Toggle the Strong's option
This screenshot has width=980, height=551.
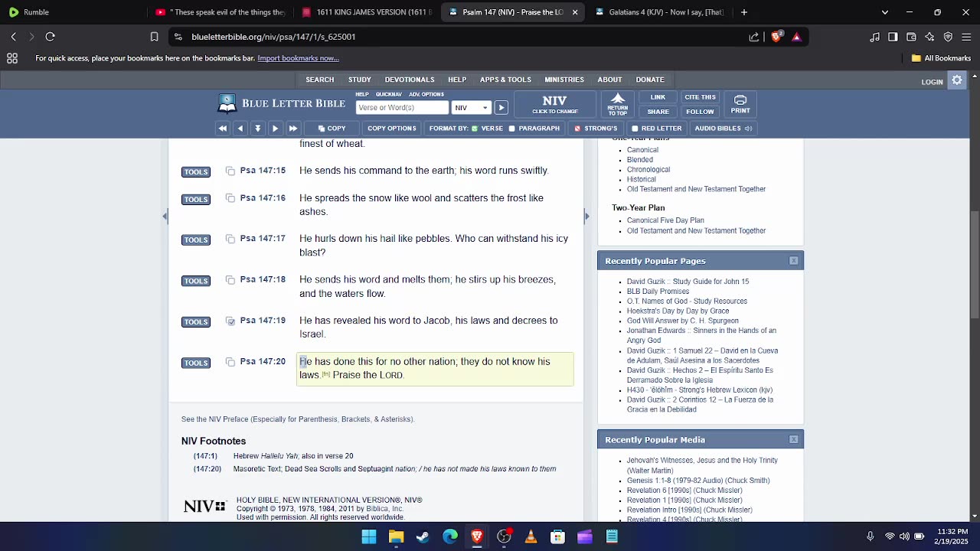click(596, 129)
